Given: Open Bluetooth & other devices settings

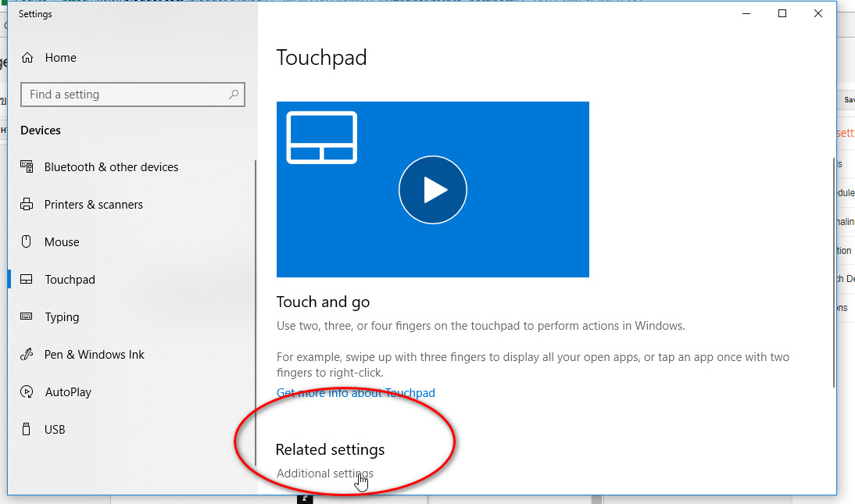Looking at the screenshot, I should click(27, 166).
